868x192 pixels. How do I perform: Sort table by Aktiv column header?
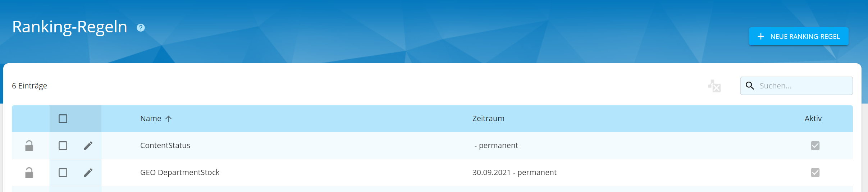tap(813, 119)
